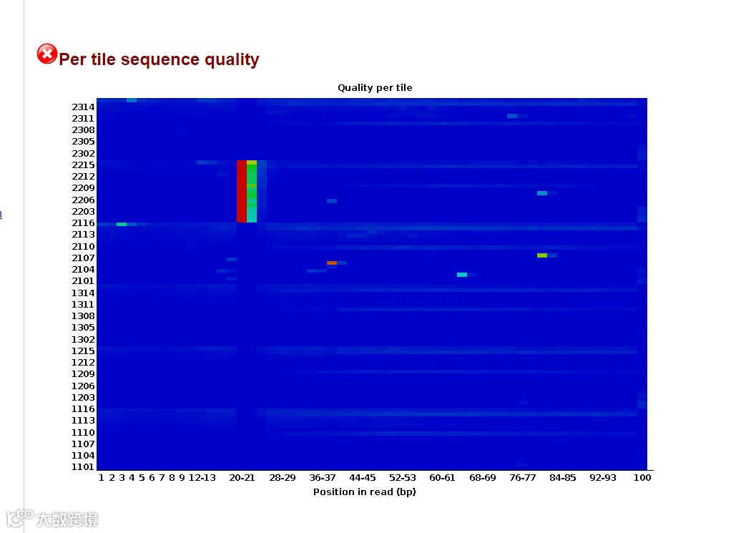Click x-axis position label 20-21
The height and width of the screenshot is (533, 756).
[x=242, y=478]
